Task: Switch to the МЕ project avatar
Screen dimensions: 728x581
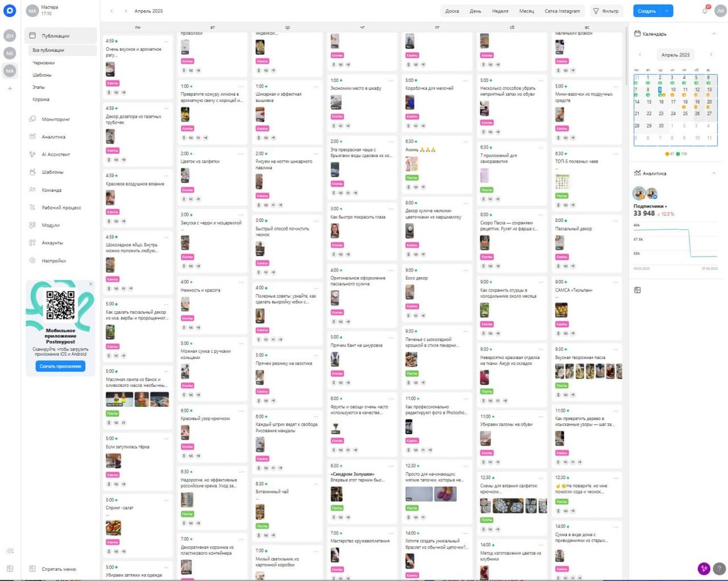Action: (10, 53)
